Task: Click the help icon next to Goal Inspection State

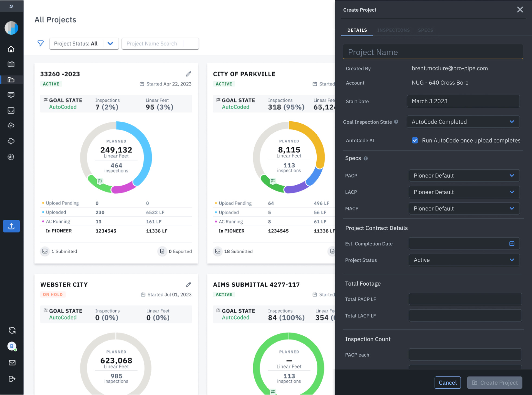Action: pos(396,122)
